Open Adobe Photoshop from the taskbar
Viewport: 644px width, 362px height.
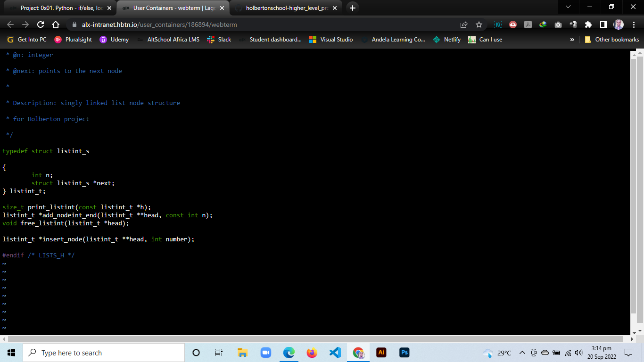click(405, 353)
